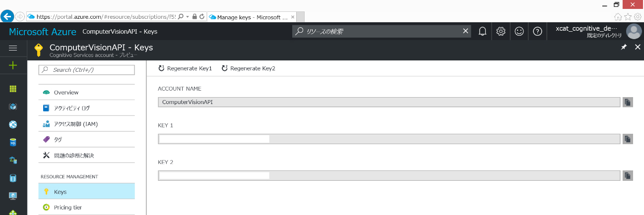Click the feedback smiley icon
Image resolution: width=644 pixels, height=215 pixels.
[x=519, y=31]
